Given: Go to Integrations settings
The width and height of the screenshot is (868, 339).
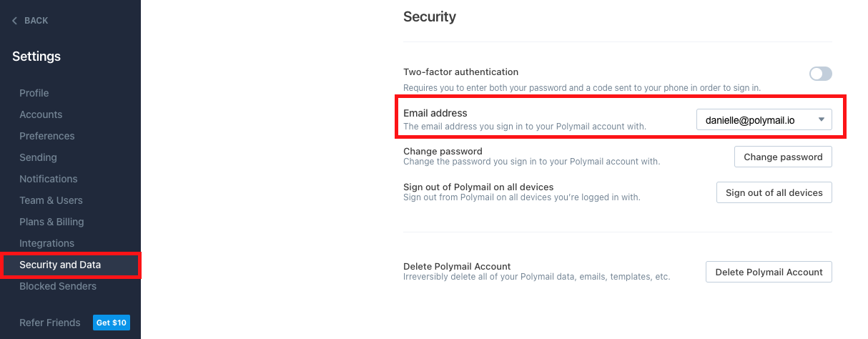Looking at the screenshot, I should 46,243.
